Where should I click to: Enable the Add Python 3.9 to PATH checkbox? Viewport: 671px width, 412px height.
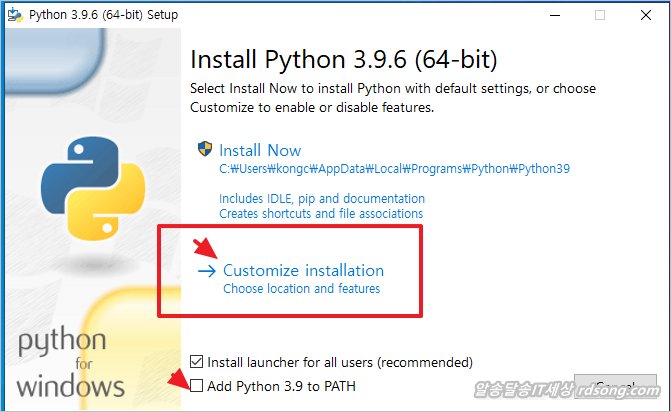pos(196,386)
